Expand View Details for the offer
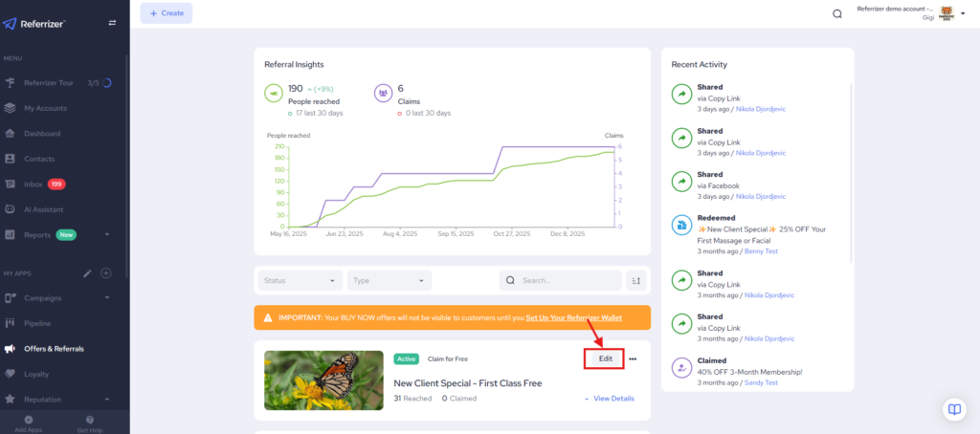Image resolution: width=980 pixels, height=434 pixels. 609,399
